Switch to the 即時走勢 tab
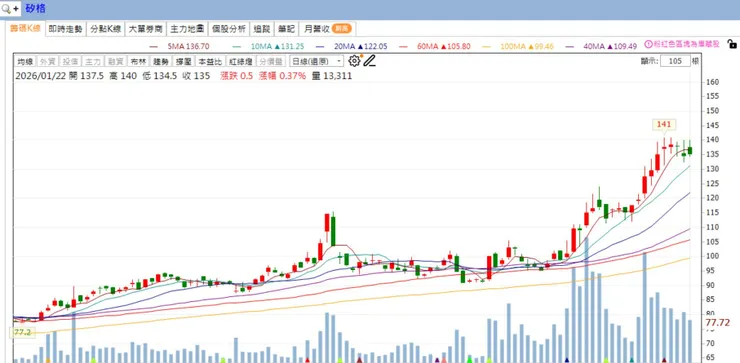 (x=66, y=29)
